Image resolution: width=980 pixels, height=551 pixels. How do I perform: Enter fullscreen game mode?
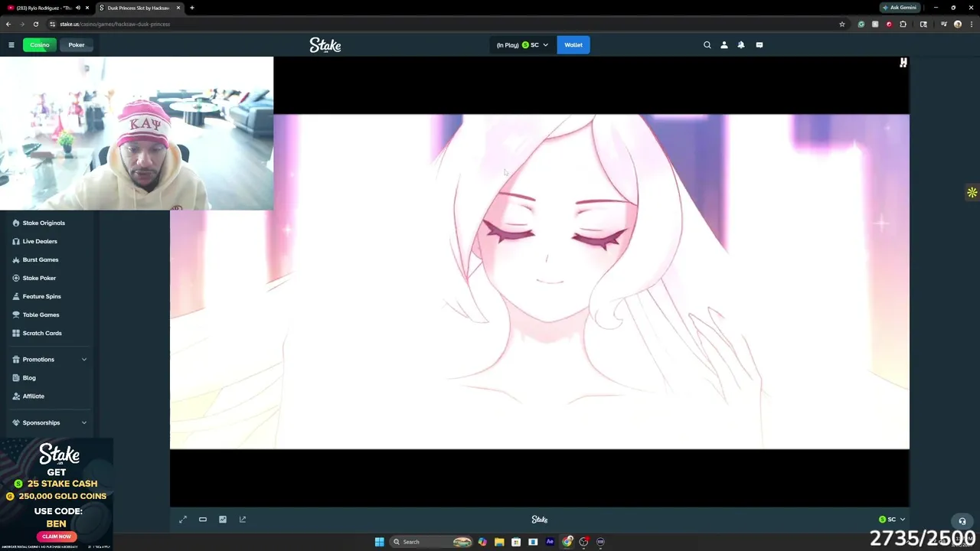click(x=183, y=520)
